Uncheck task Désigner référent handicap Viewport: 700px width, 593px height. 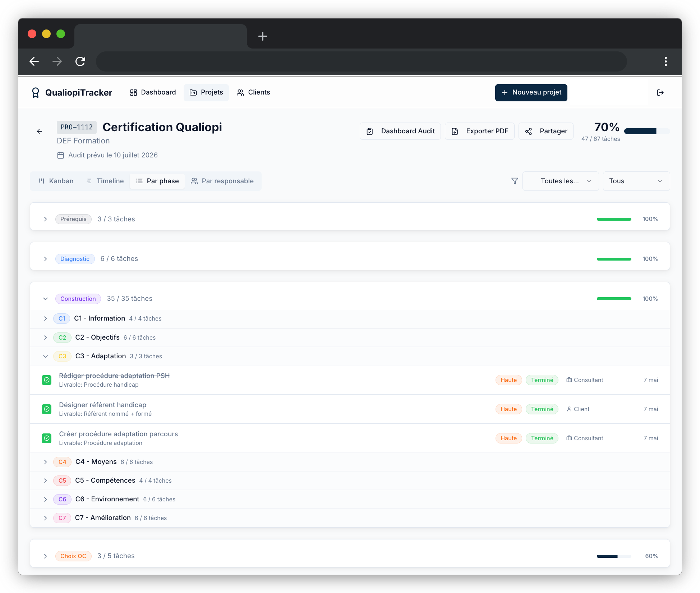pyautogui.click(x=47, y=409)
